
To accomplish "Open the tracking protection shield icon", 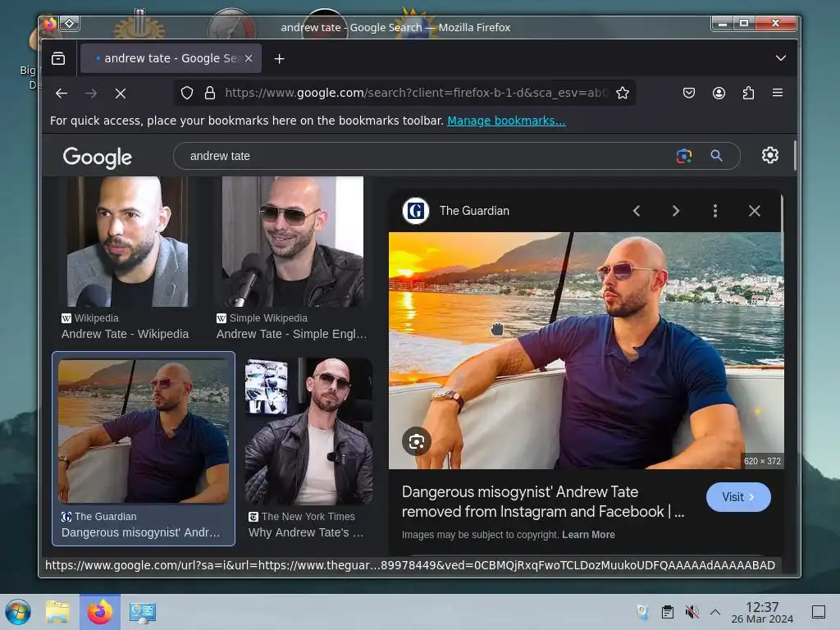I will pos(186,94).
